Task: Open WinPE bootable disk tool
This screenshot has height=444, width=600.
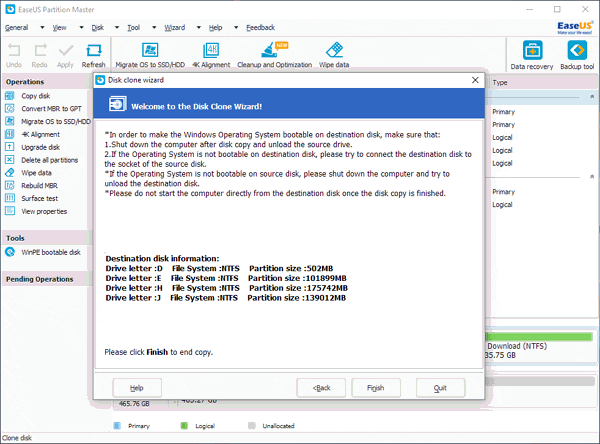Action: (x=51, y=252)
